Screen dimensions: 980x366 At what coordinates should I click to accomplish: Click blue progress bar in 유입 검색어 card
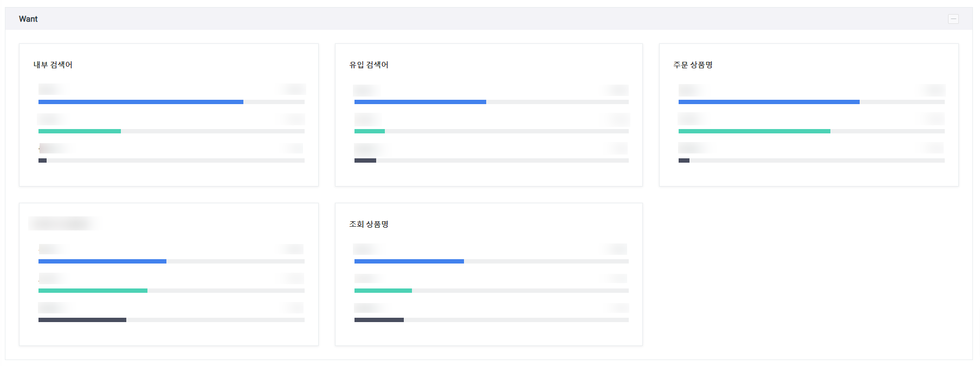pos(420,102)
